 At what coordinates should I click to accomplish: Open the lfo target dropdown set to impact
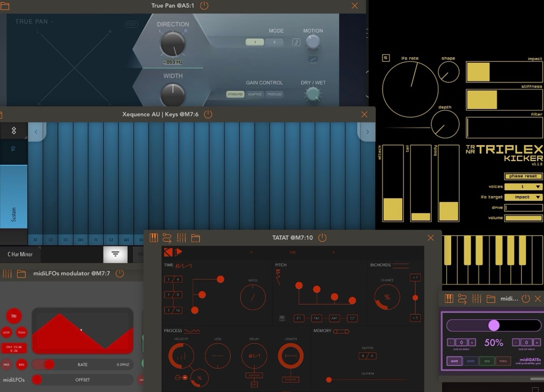523,197
